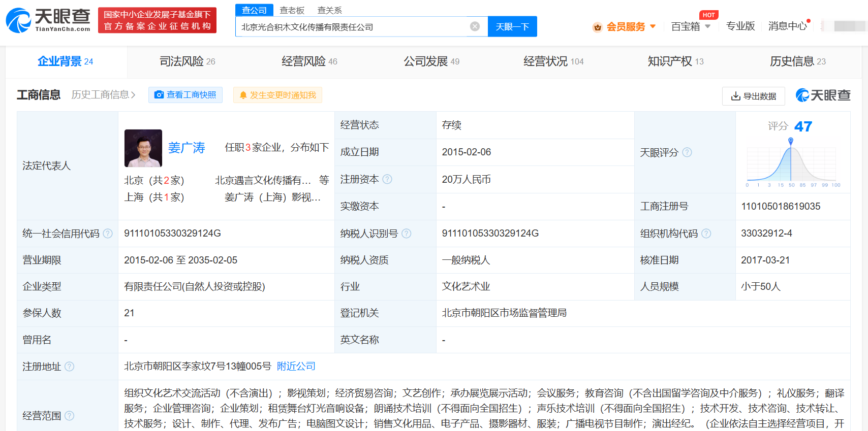The image size is (868, 431).
Task: Expand the 会员服务 dropdown
Action: coord(653,26)
